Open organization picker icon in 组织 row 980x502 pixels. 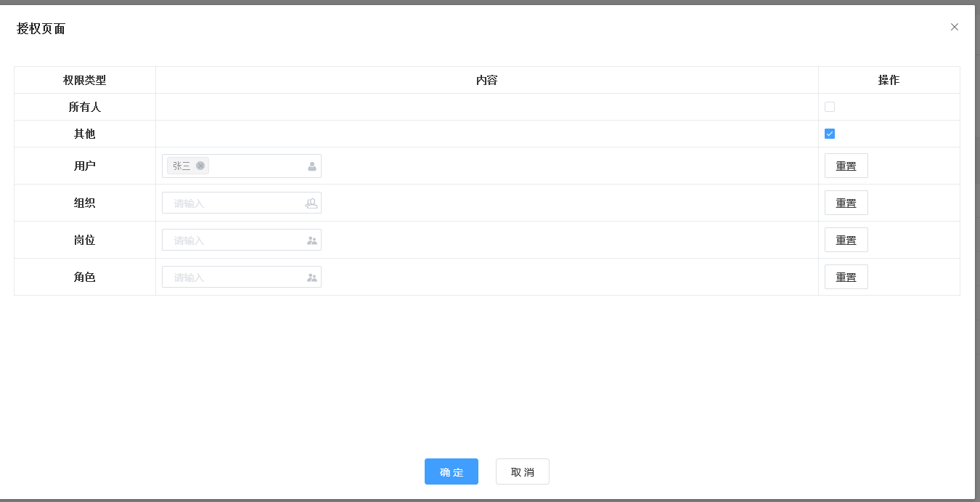[x=311, y=203]
